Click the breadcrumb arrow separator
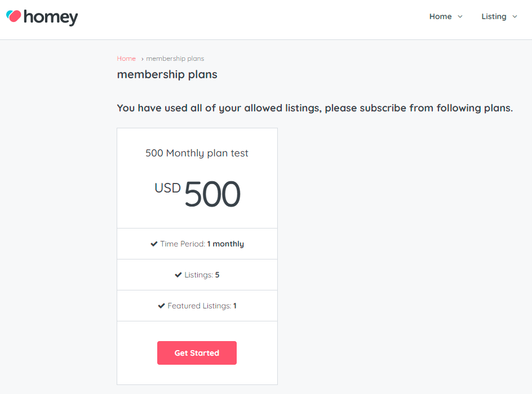Viewport: 532px width, 394px height. [x=142, y=59]
